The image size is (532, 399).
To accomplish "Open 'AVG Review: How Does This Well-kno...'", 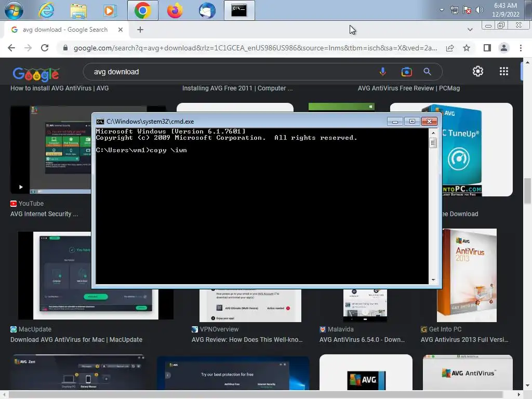I will click(247, 340).
